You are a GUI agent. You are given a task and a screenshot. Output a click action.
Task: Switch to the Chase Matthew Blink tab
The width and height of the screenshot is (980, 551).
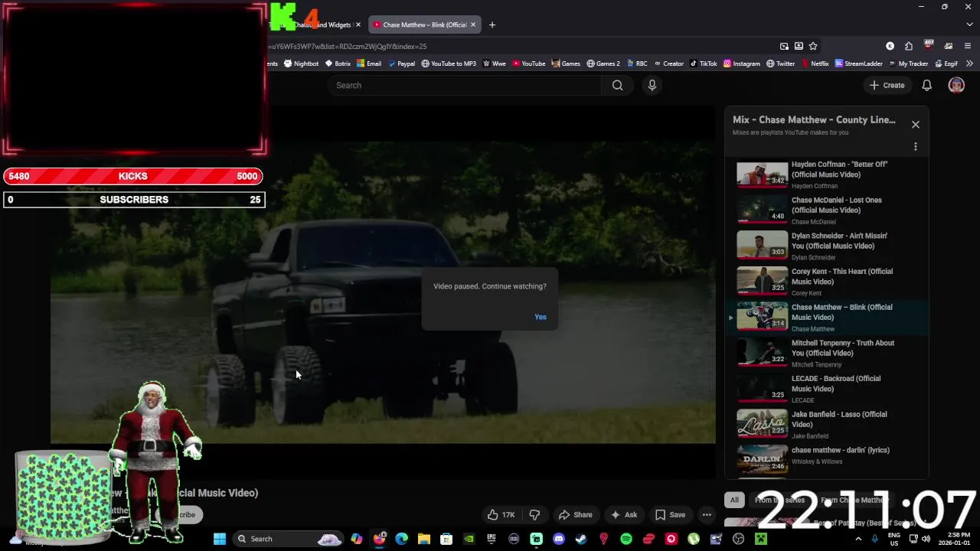(421, 24)
